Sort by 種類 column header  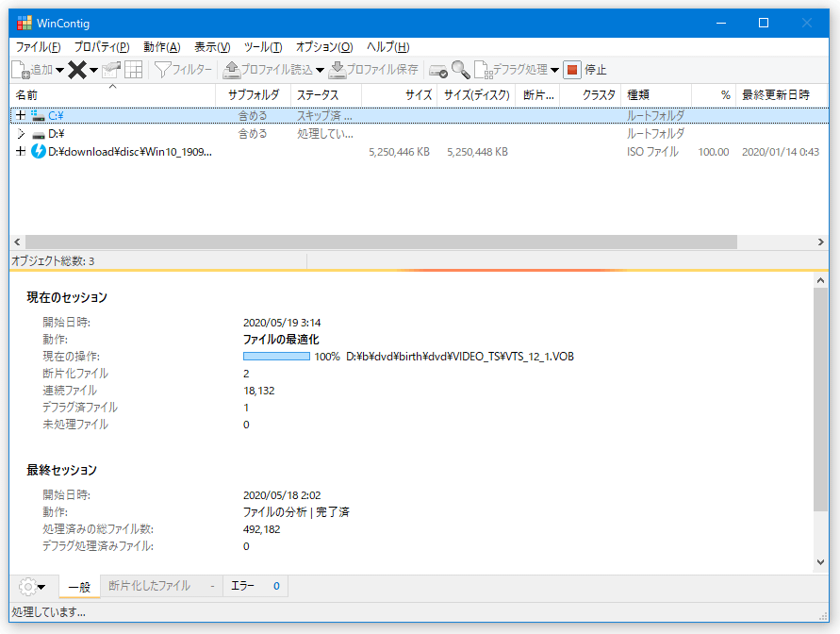(x=656, y=95)
